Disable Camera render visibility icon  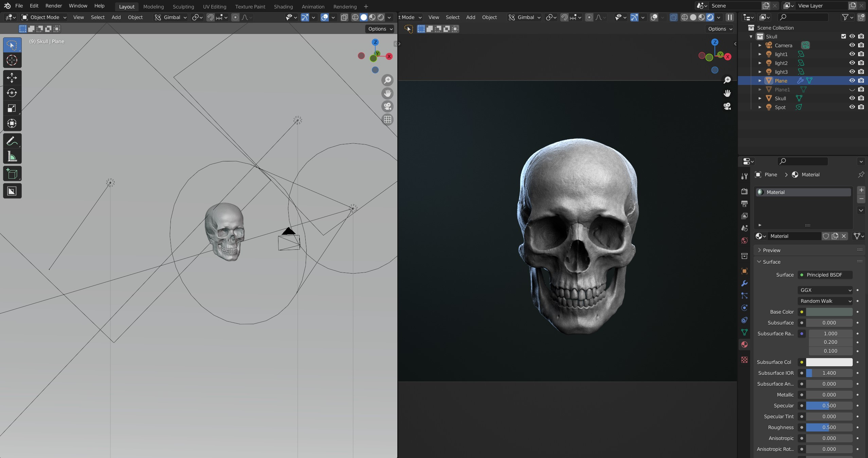pyautogui.click(x=861, y=45)
